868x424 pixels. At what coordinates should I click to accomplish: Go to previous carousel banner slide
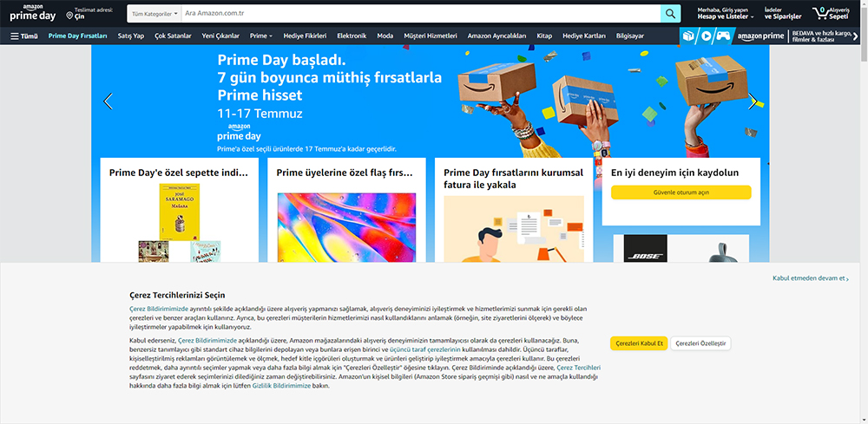108,101
